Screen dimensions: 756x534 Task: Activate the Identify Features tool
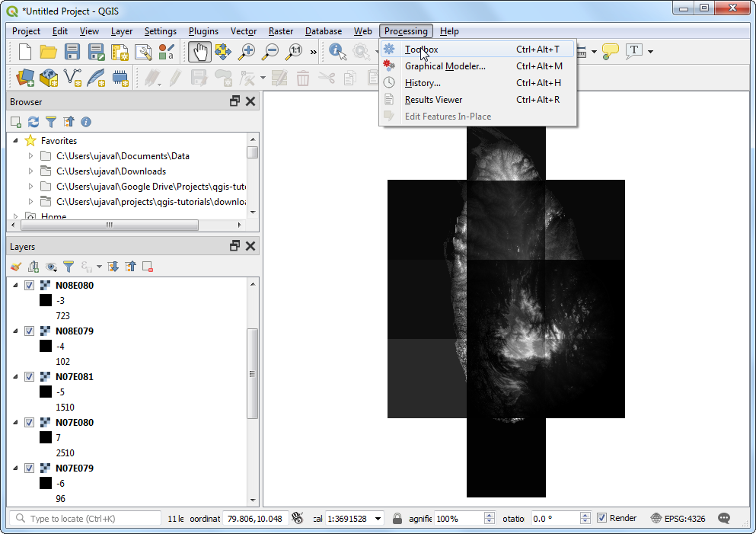[x=337, y=52]
